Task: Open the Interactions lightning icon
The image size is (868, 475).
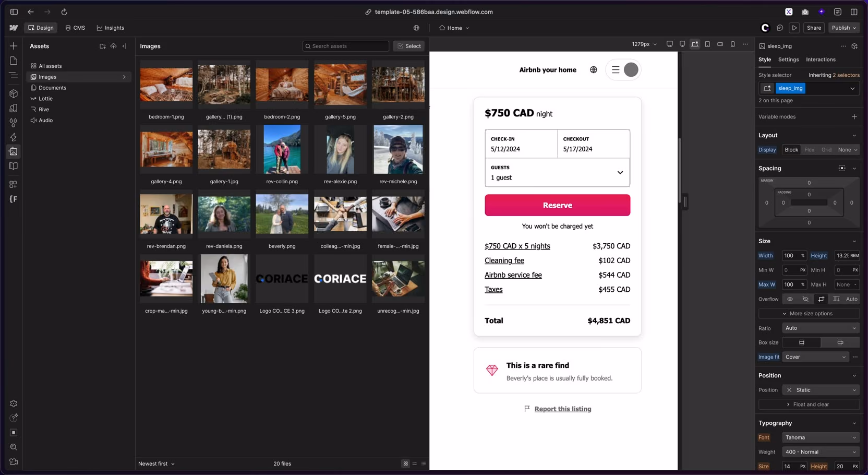Action: (x=14, y=137)
